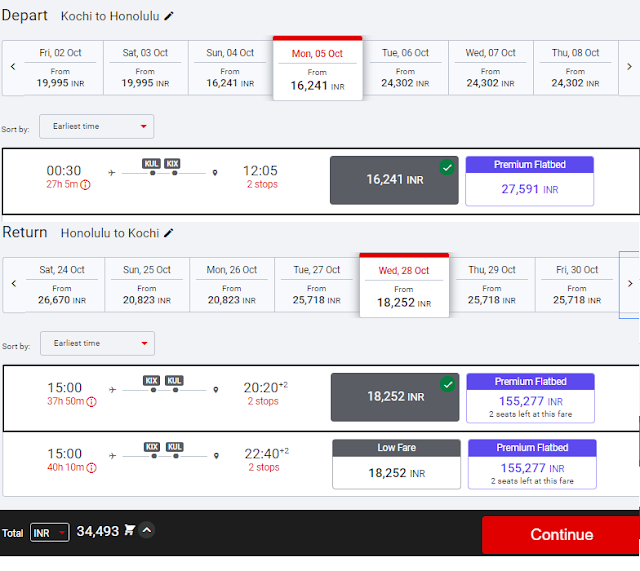
Task: Change the INR currency selector
Action: click(50, 533)
